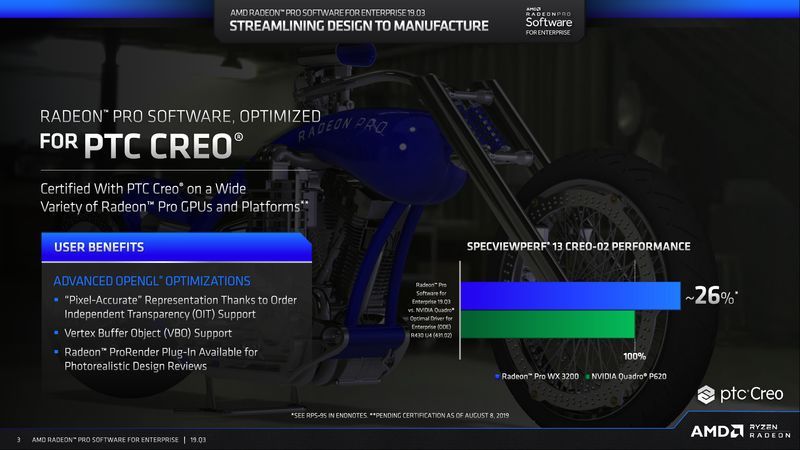This screenshot has width=800, height=450.
Task: Click the 'Radeon ProRender Plug-In Available' bullet
Action: coord(156,359)
